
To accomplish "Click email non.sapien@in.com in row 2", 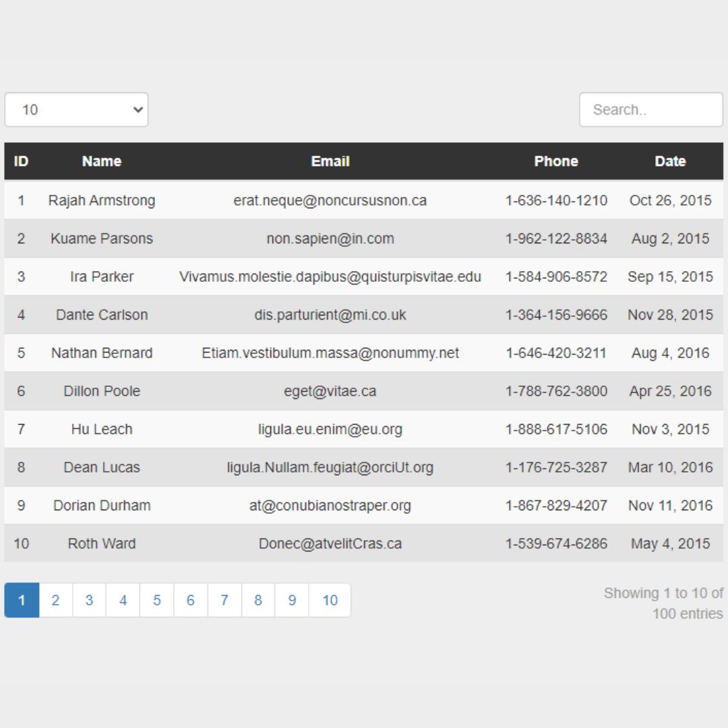I will click(330, 239).
